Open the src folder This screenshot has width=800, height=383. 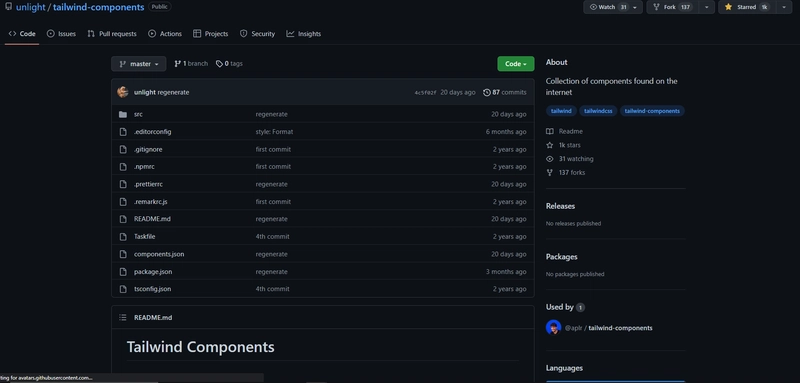coord(138,114)
